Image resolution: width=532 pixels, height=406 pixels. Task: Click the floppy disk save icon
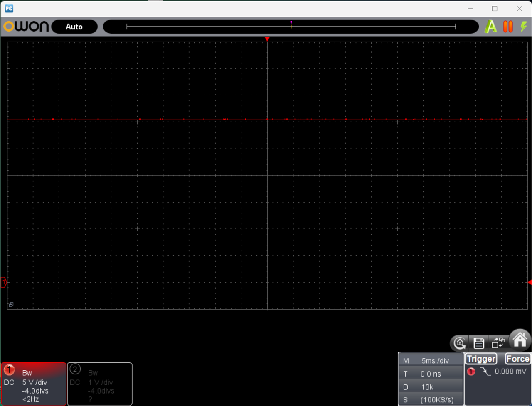479,343
